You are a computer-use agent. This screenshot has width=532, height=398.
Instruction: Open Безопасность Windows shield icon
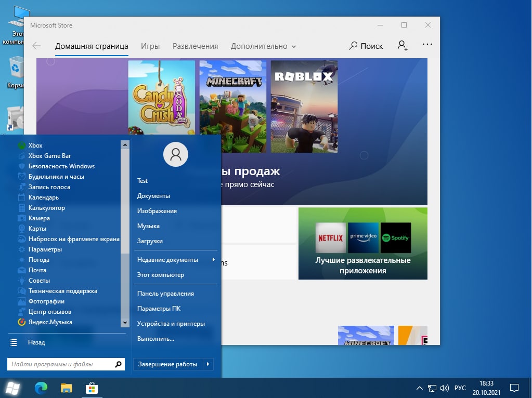pos(22,166)
